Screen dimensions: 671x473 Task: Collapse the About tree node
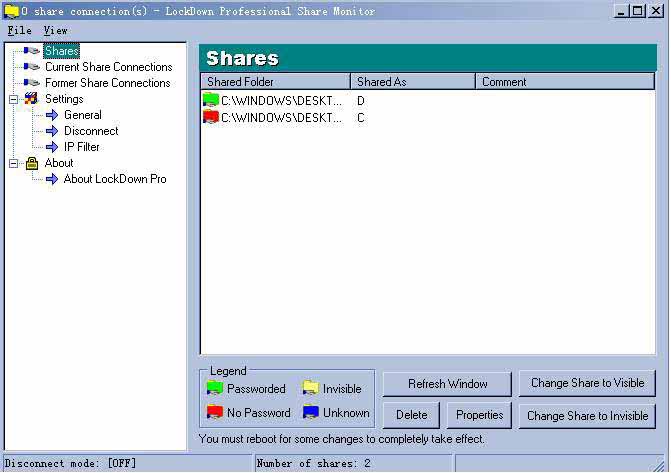pyautogui.click(x=14, y=163)
